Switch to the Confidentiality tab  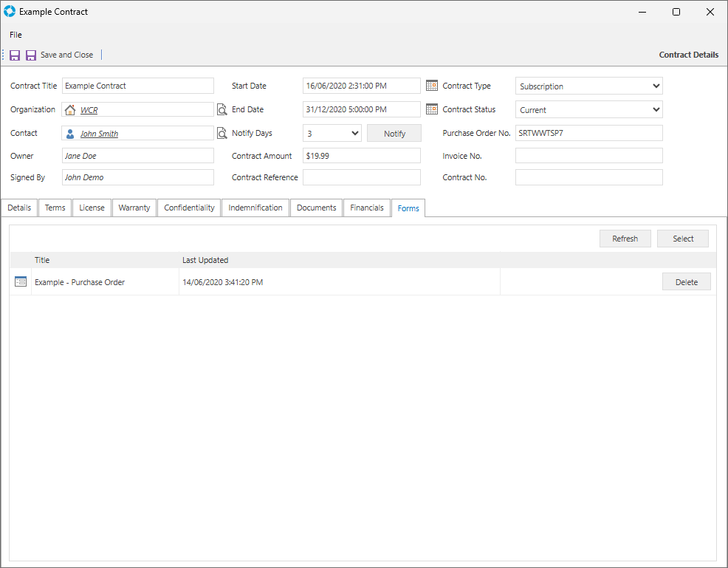coord(189,208)
